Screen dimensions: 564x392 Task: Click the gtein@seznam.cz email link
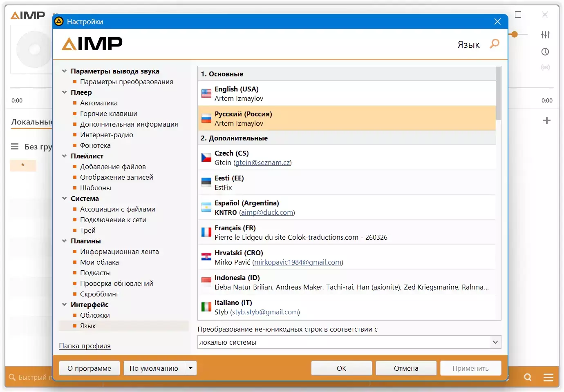263,163
